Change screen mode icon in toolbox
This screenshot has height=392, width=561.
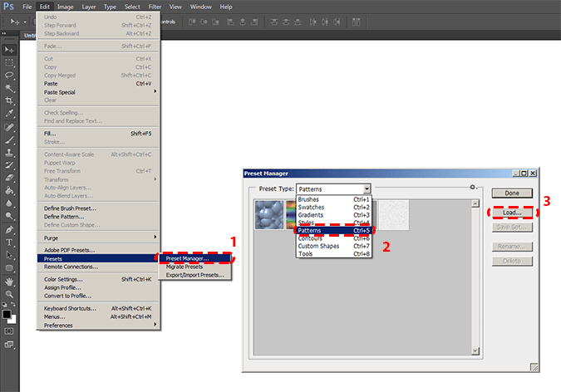[9, 345]
